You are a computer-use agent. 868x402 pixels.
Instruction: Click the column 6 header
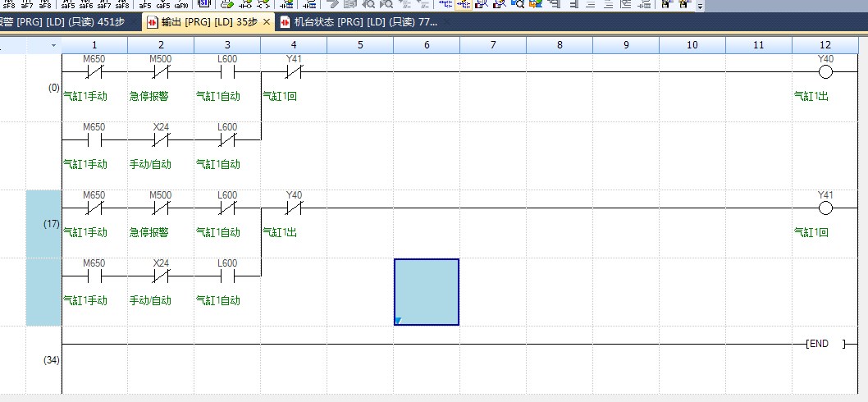427,44
